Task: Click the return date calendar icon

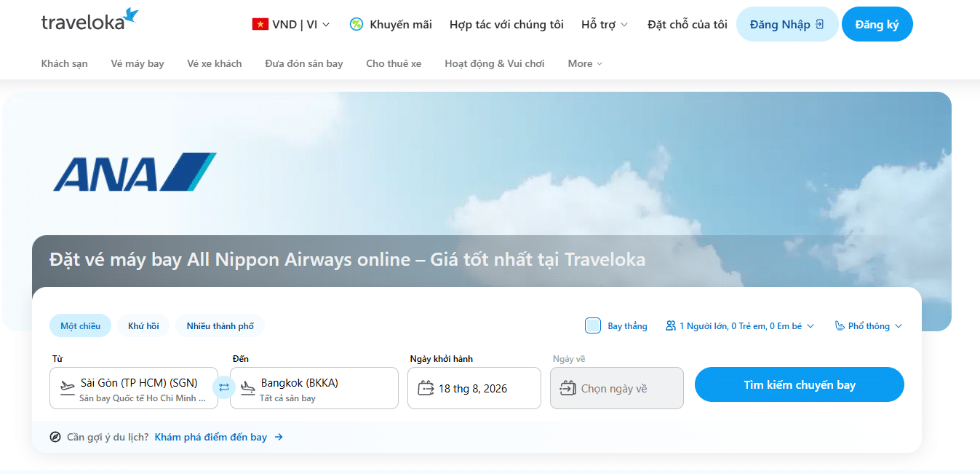Action: tap(568, 388)
